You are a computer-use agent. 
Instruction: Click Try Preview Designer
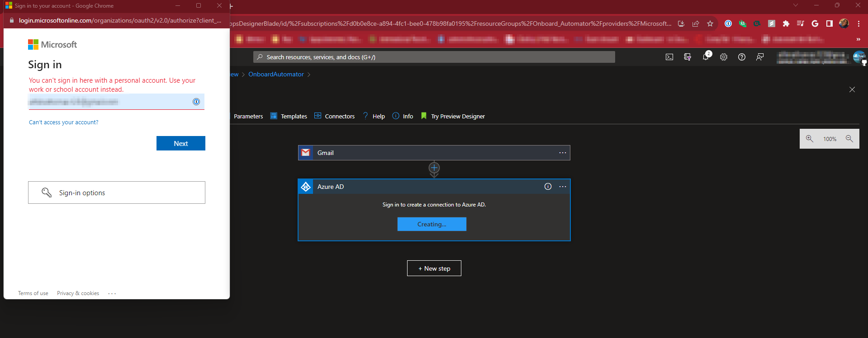coord(453,116)
